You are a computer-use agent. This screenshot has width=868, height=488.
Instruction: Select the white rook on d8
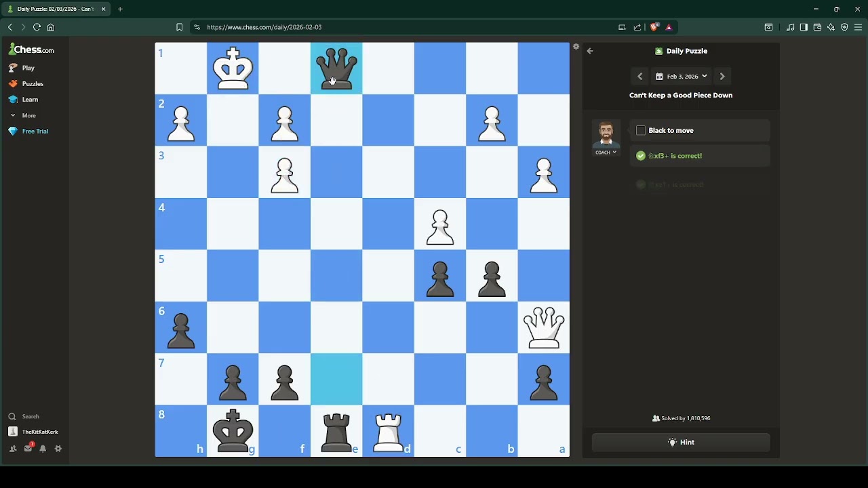pyautogui.click(x=388, y=431)
